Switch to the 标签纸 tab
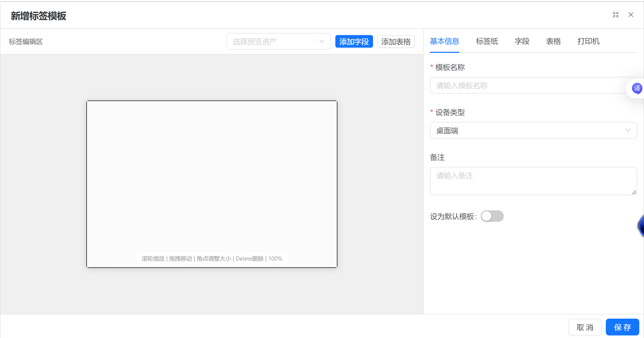The width and height of the screenshot is (644, 338). point(487,41)
